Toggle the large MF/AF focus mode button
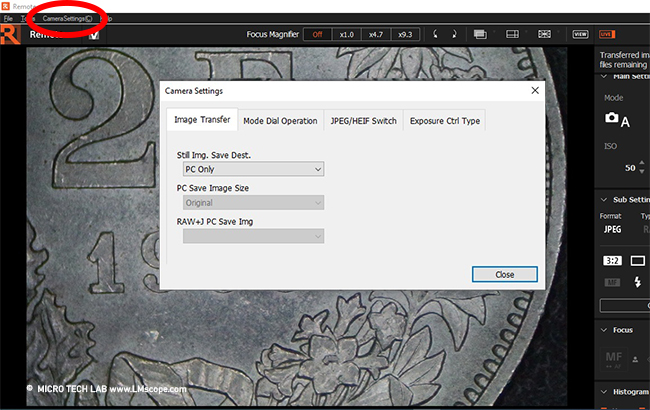The image size is (650, 410). [614, 359]
